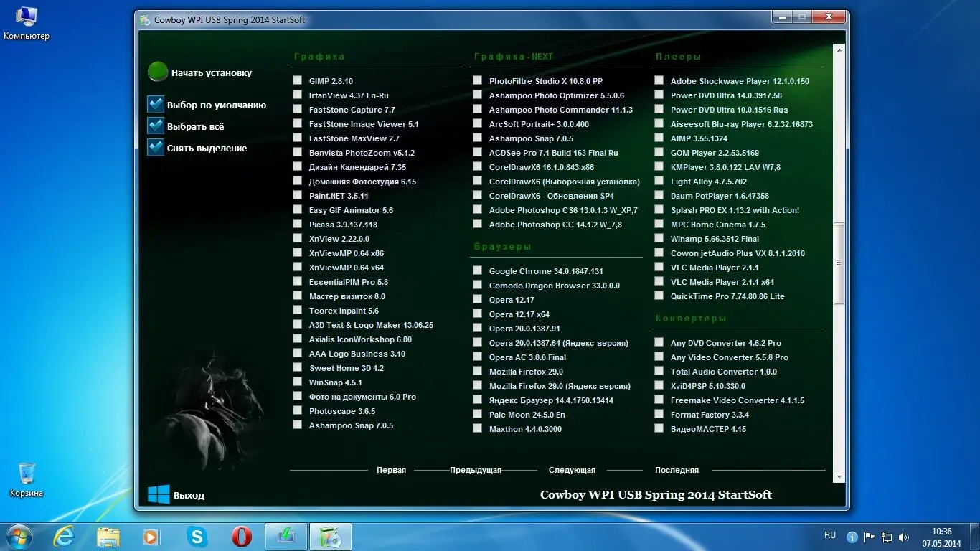Enable the Maxthon 4.4.0.3000 checkbox
Screen dimensions: 980x551
coord(477,428)
